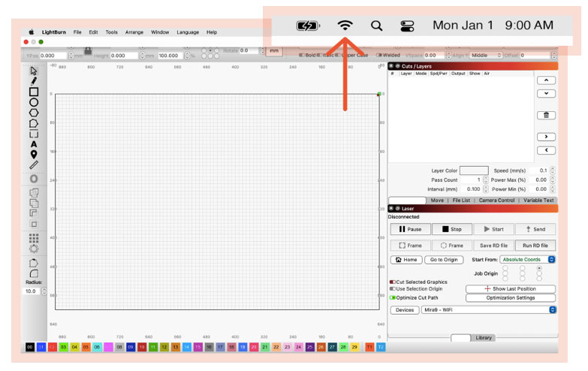Select the Position Laser pin tool

coord(34,154)
